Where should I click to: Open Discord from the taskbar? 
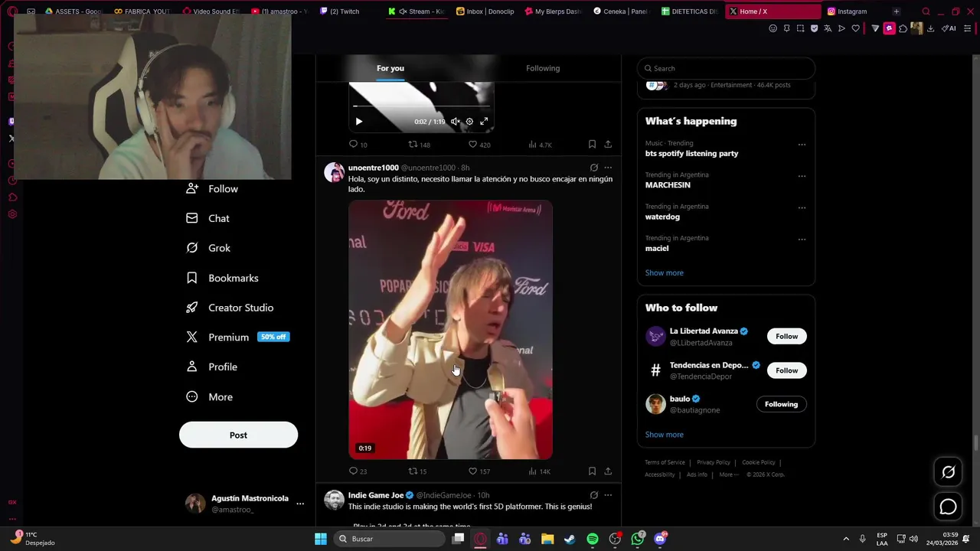click(661, 539)
